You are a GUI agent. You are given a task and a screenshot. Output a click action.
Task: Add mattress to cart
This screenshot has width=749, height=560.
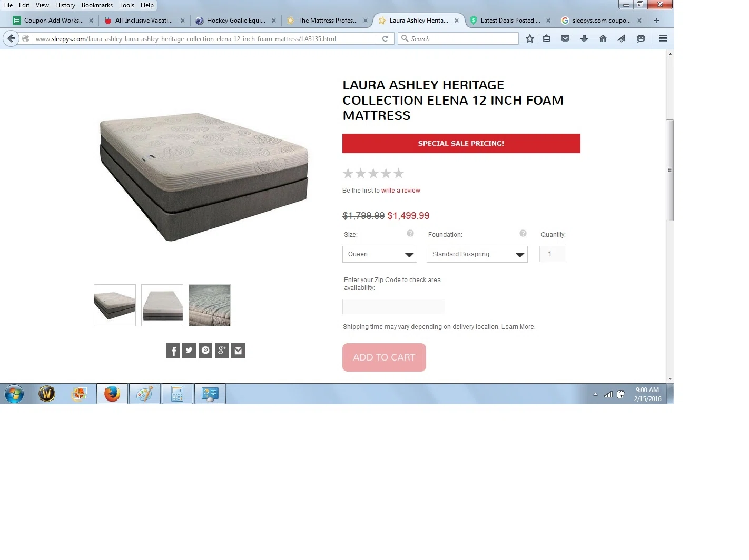(384, 357)
